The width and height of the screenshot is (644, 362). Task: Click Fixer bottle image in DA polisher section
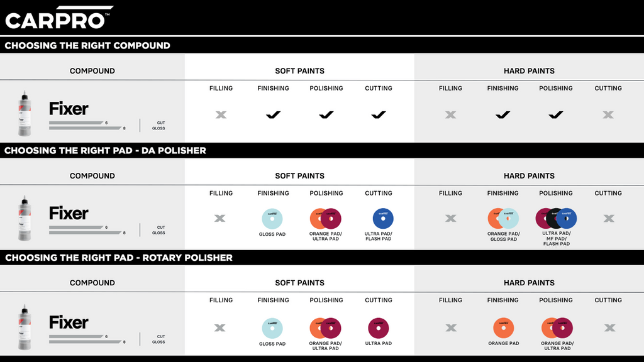25,218
